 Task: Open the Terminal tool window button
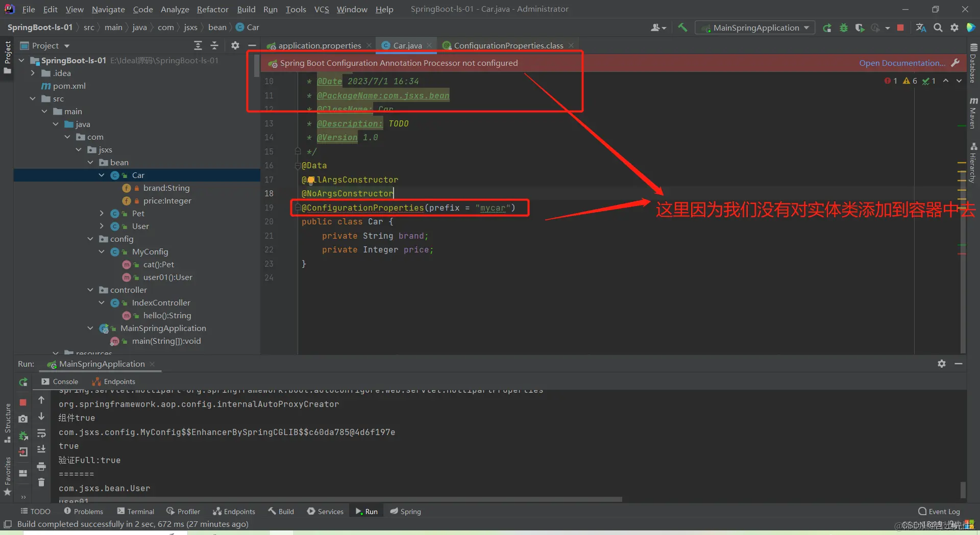[x=135, y=512]
